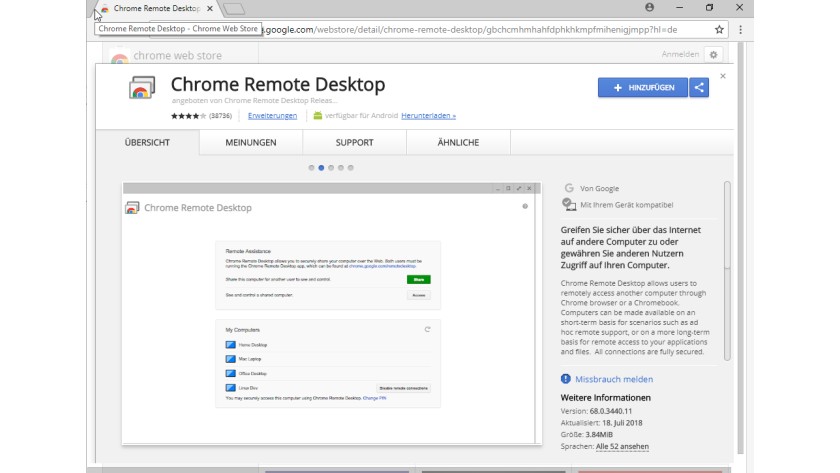This screenshot has width=840, height=473.
Task: Click the Anmelden sign-in link
Action: click(x=680, y=54)
